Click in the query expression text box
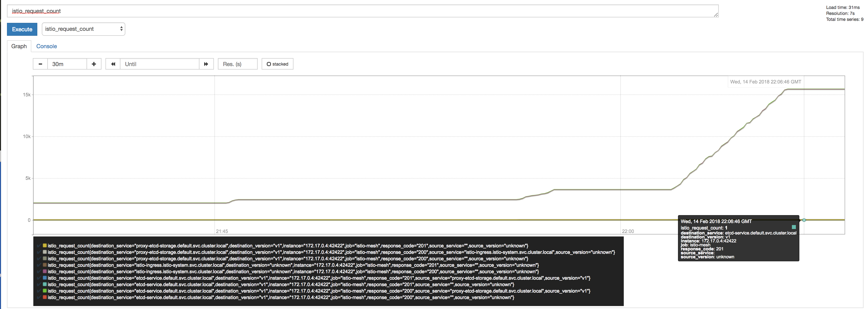868x309 pixels. [x=362, y=11]
